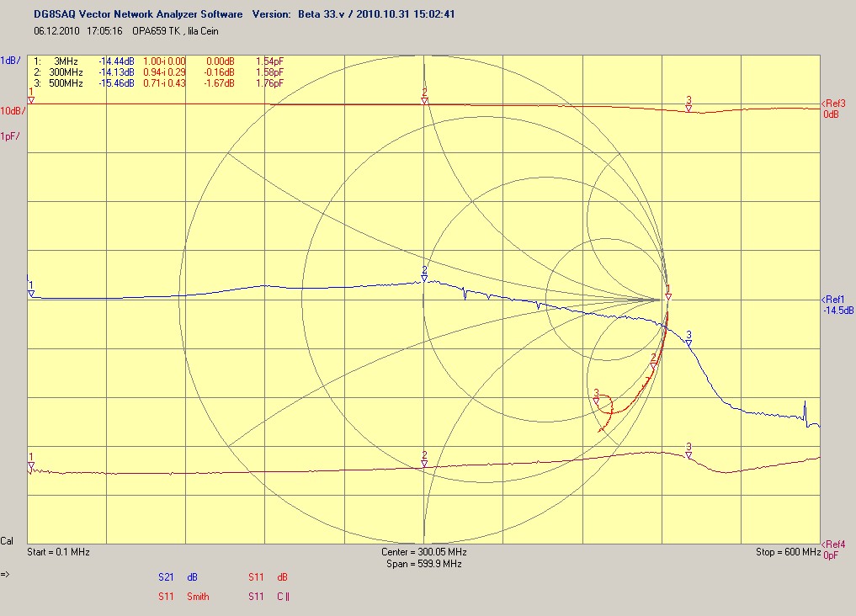Image resolution: width=856 pixels, height=616 pixels.
Task: Click the OPA659 TK , lila Cein comment
Action: tap(175, 31)
